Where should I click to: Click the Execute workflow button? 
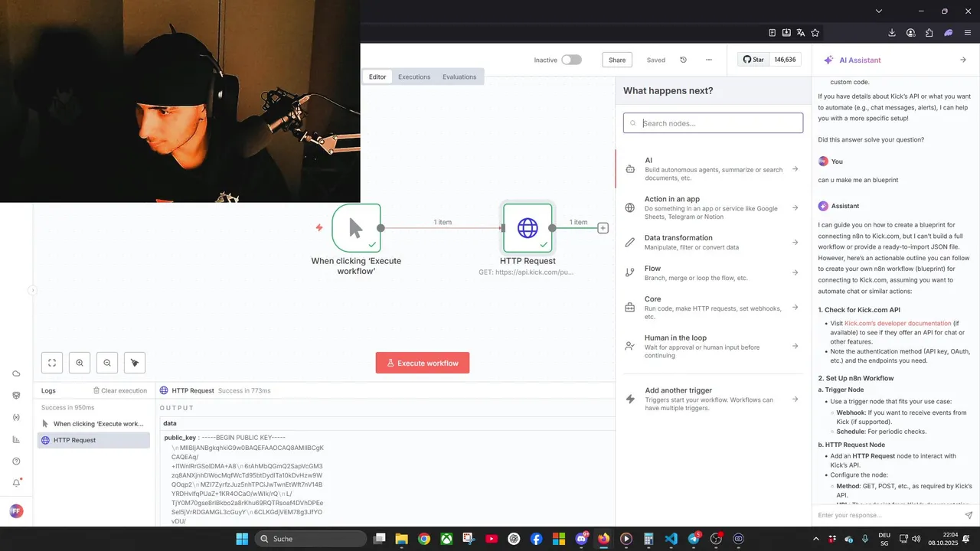pos(423,363)
